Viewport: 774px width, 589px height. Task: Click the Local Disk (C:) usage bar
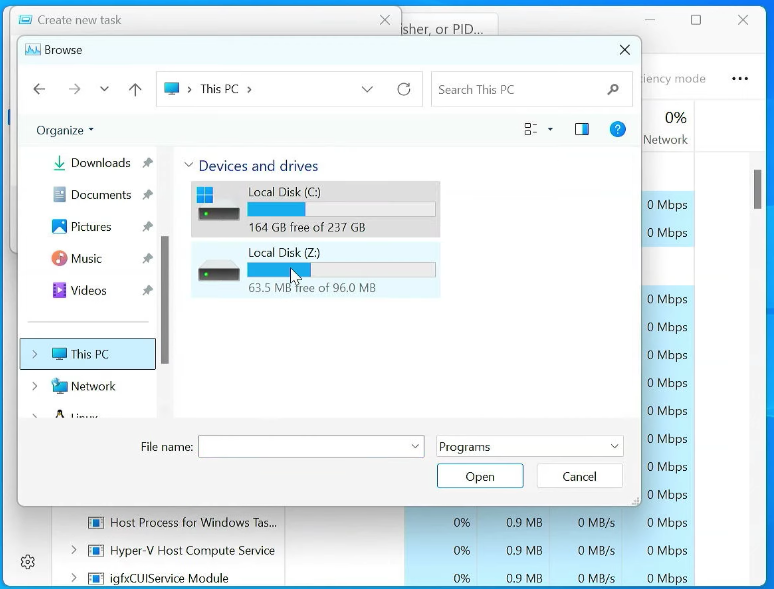point(341,209)
